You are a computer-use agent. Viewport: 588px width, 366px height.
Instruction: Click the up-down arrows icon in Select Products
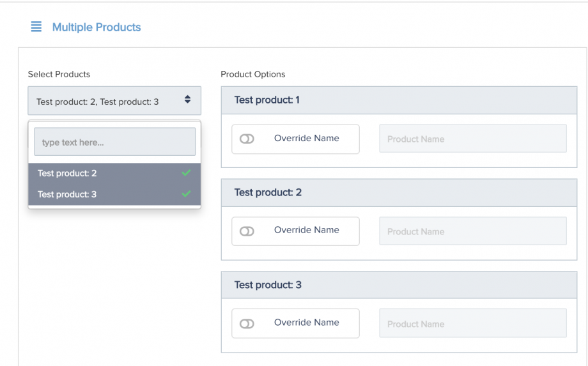pyautogui.click(x=187, y=99)
